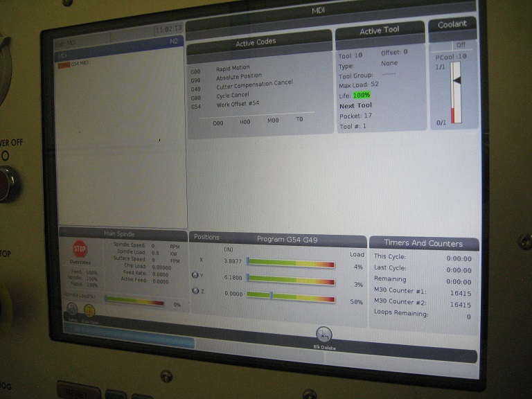The width and height of the screenshot is (532, 399).
Task: Click the Y axis load bar
Action: [291, 279]
